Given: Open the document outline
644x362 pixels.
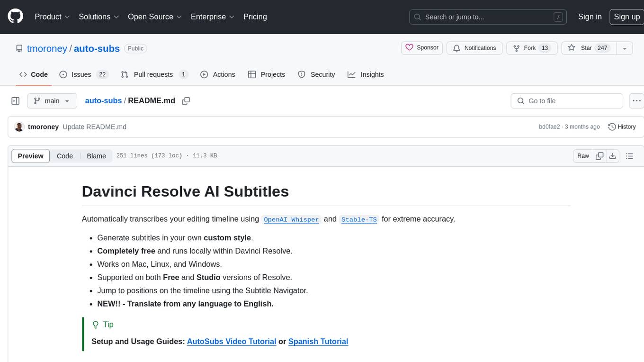Looking at the screenshot, I should [629, 156].
